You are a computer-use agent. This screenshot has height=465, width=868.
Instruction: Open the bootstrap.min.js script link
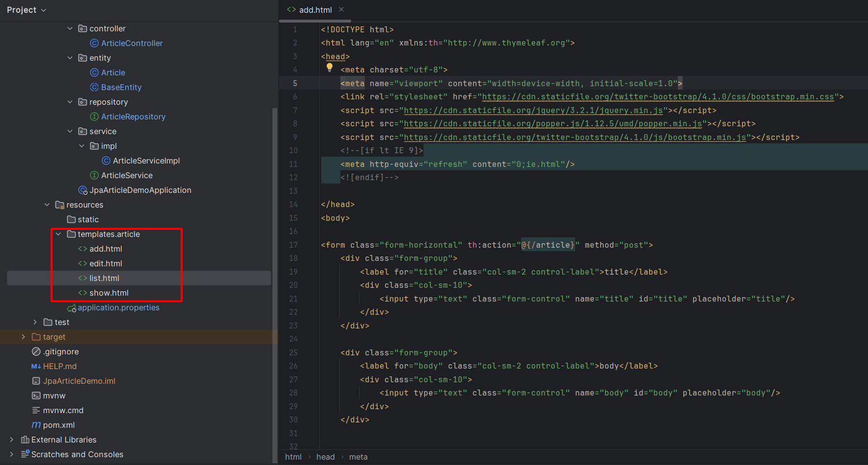[x=575, y=138]
